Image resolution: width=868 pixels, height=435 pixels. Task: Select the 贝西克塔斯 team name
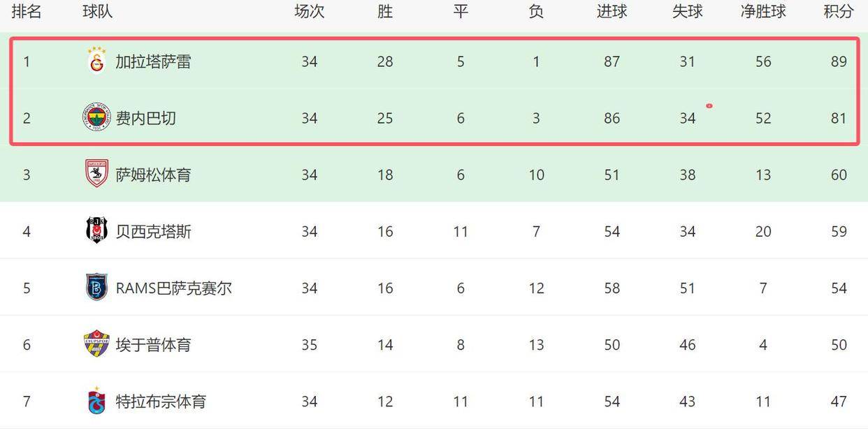click(153, 231)
